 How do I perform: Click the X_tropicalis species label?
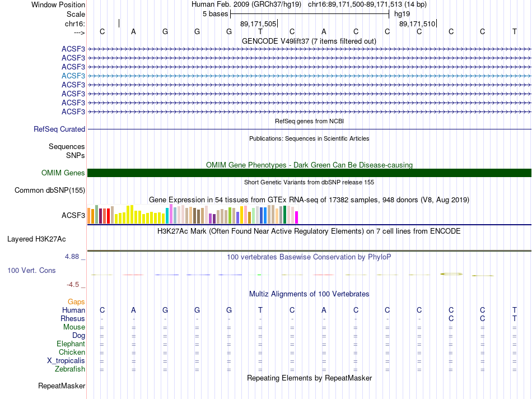pyautogui.click(x=66, y=361)
